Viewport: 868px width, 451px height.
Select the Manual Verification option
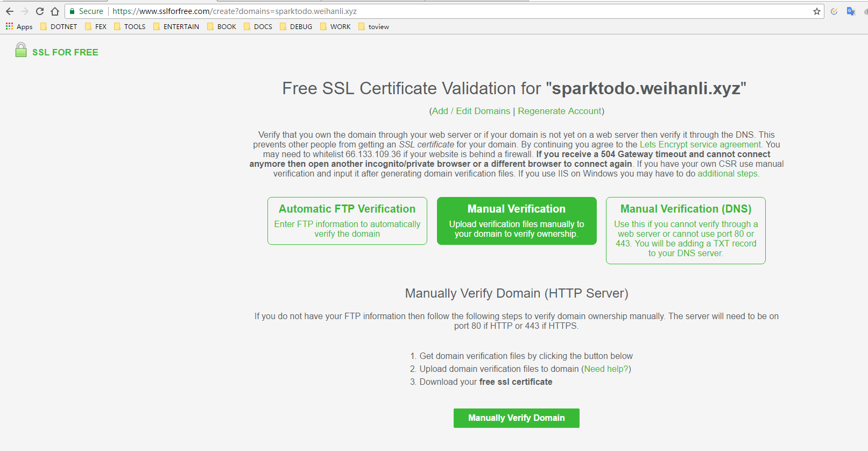(517, 221)
